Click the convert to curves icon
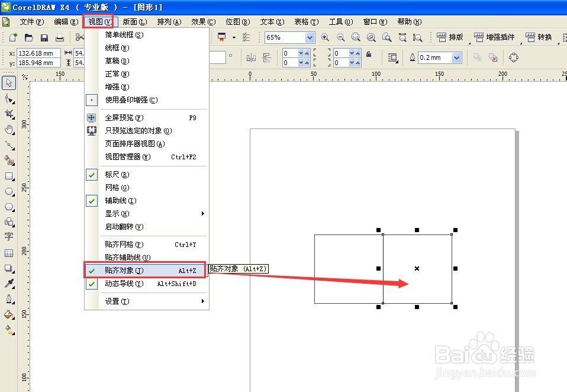This screenshot has height=392, width=567. tap(514, 57)
